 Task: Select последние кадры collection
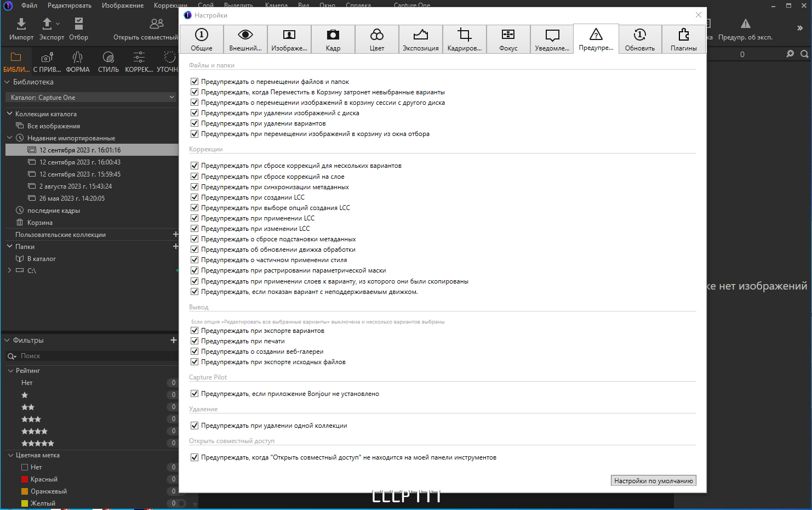(54, 211)
